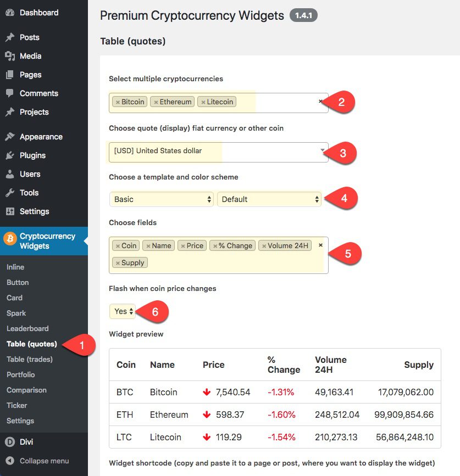Screen dimensions: 460x476
Task: Open Divi via its D icon
Action: point(9,442)
